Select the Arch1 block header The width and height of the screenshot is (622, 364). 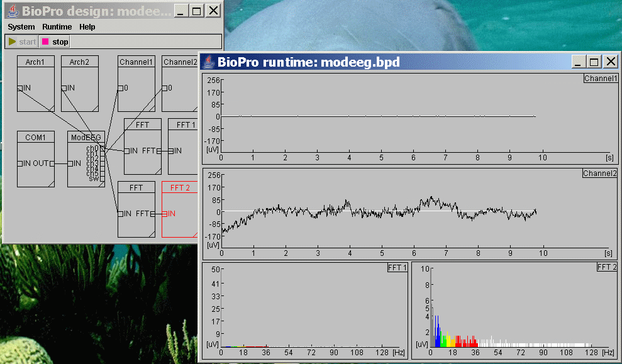(35, 62)
